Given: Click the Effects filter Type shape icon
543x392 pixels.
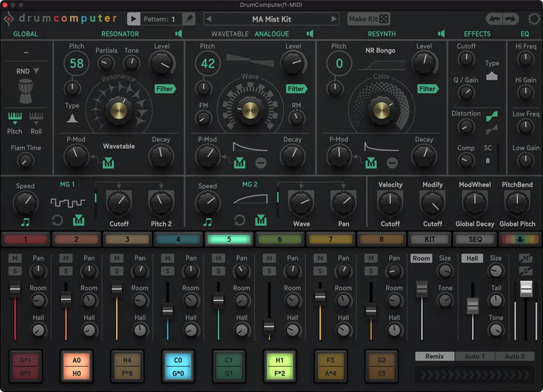Looking at the screenshot, I should [492, 76].
